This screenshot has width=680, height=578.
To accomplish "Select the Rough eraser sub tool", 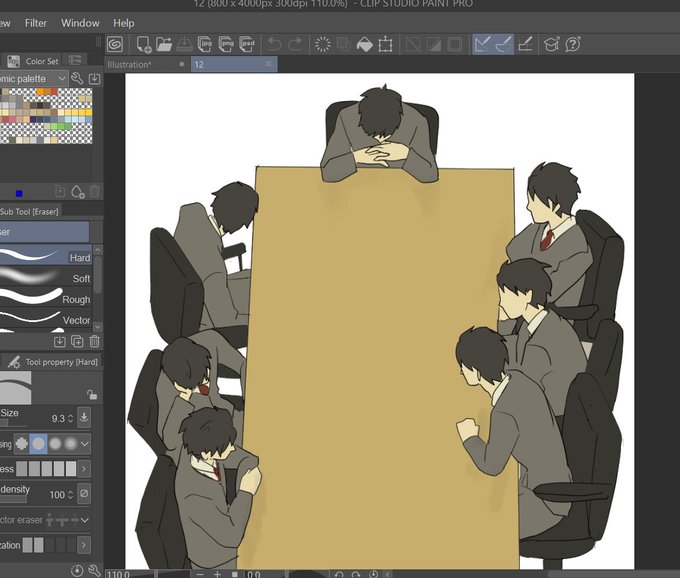I will tap(46, 297).
